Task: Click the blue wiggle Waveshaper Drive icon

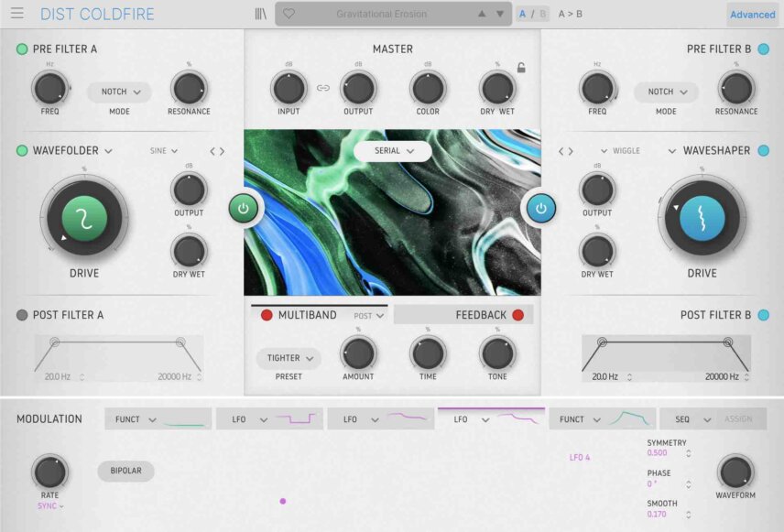Action: [702, 219]
